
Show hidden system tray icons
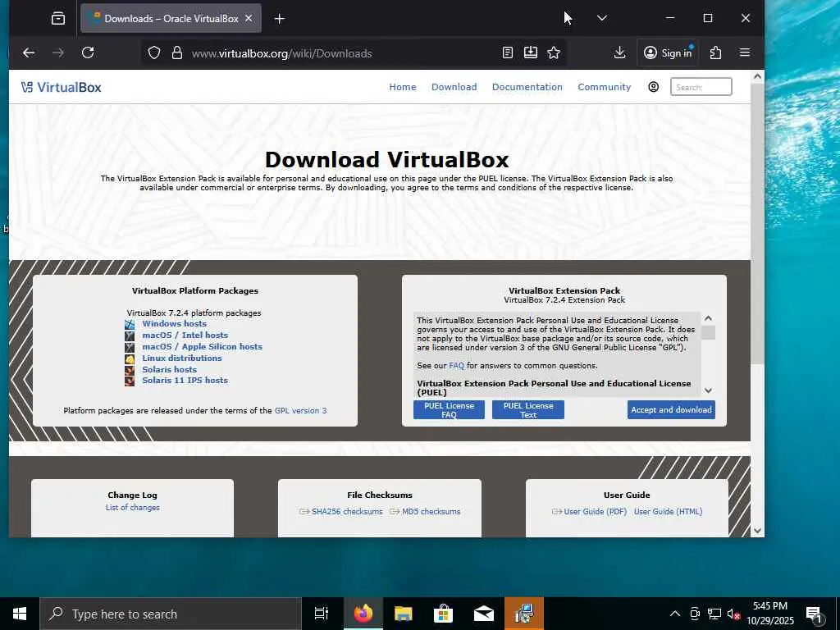tap(675, 614)
